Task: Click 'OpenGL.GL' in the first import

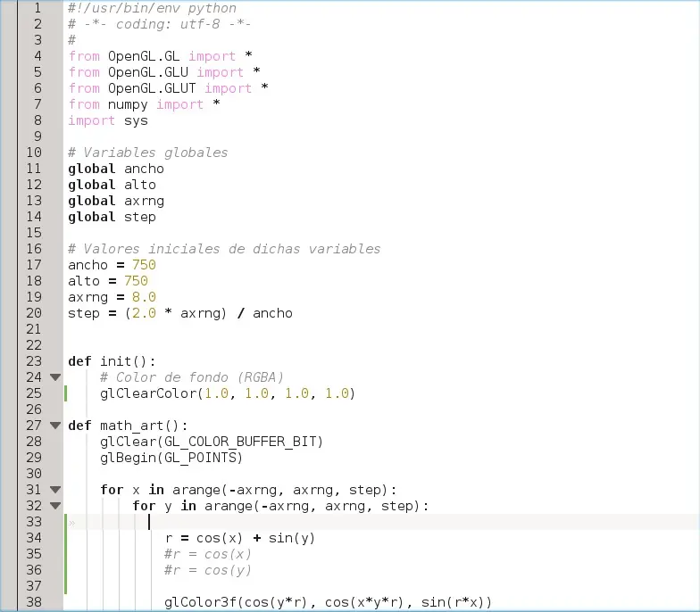Action: (144, 56)
